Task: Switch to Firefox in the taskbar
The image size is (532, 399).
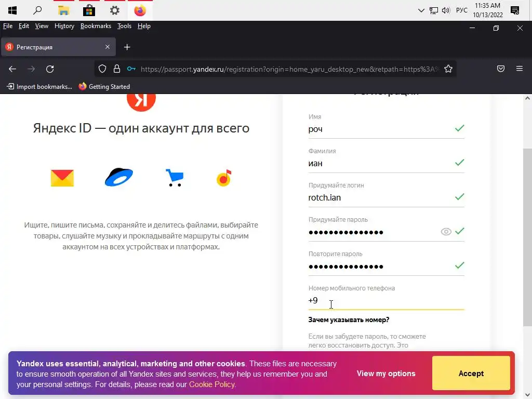Action: click(x=140, y=10)
